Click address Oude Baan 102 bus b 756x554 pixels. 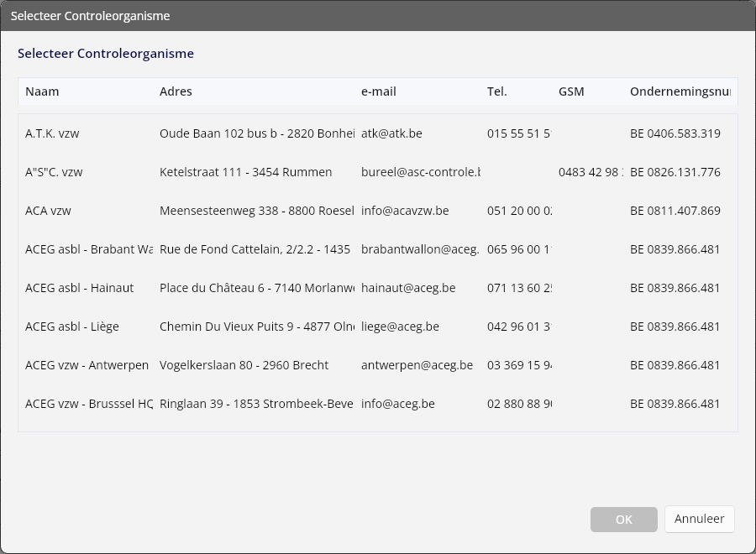[x=257, y=133]
